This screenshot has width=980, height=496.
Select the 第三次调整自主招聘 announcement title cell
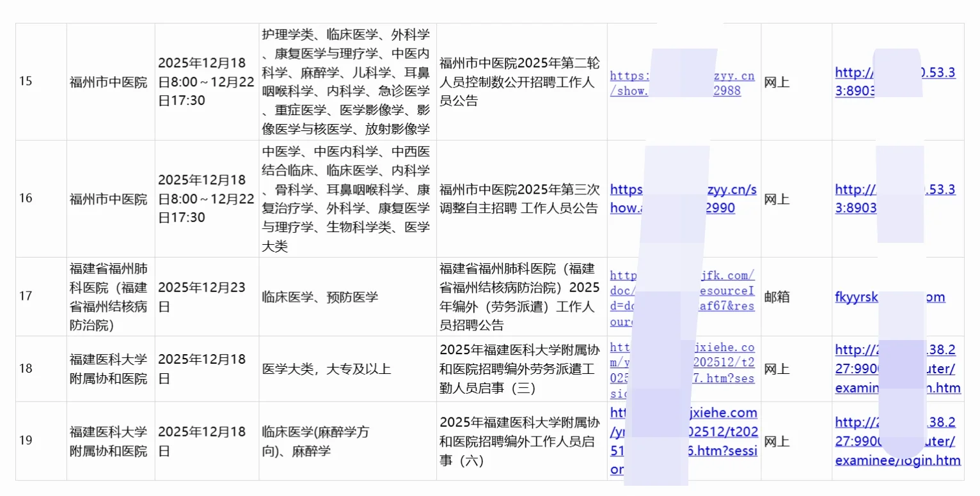tap(520, 198)
